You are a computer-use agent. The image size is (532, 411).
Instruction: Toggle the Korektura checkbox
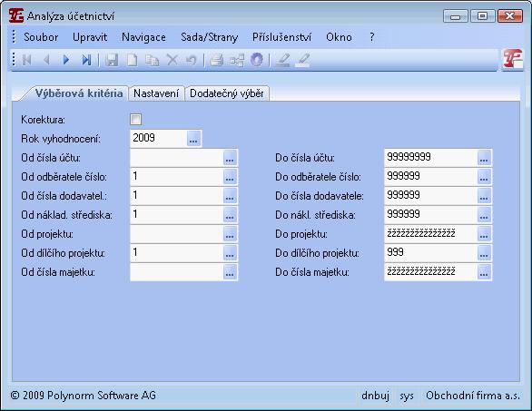click(135, 119)
